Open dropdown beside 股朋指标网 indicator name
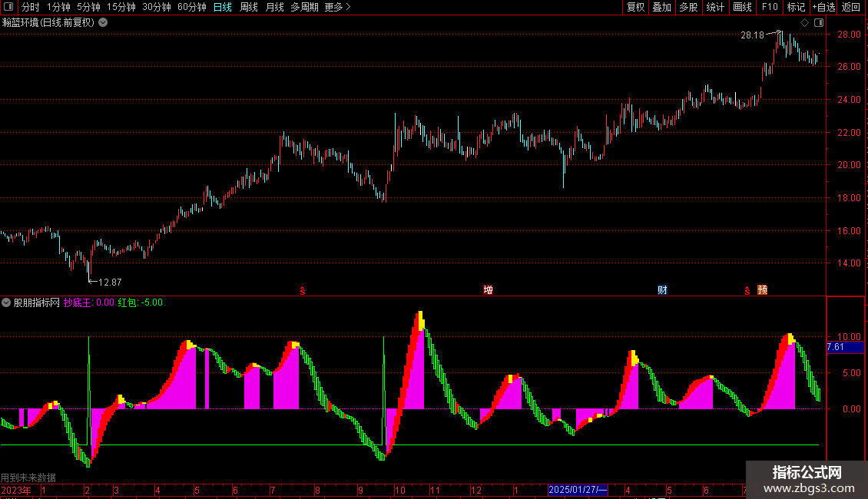The image size is (868, 499). 6,302
